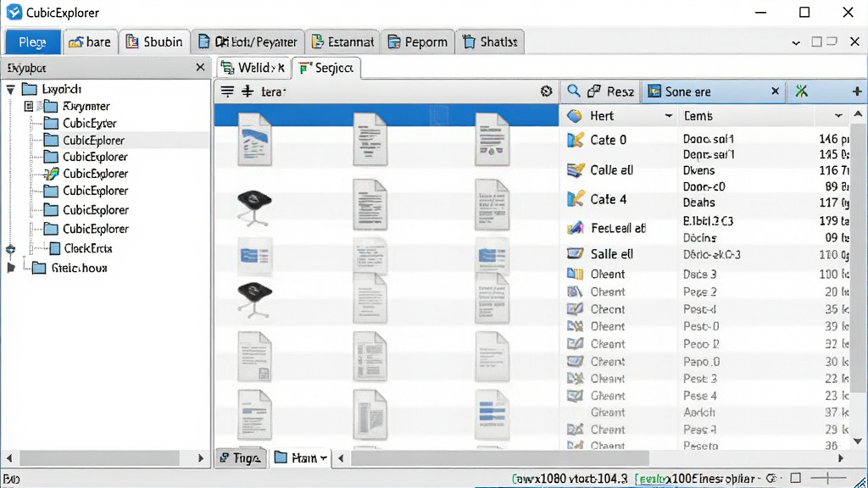Switch to the bare tab
868x488 pixels.
point(90,42)
